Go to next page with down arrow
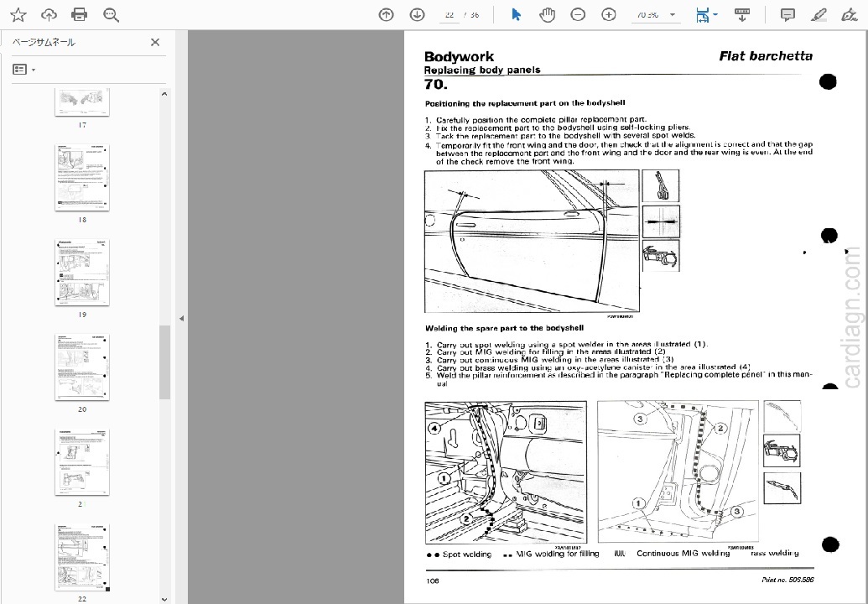This screenshot has height=604, width=868. tap(417, 15)
